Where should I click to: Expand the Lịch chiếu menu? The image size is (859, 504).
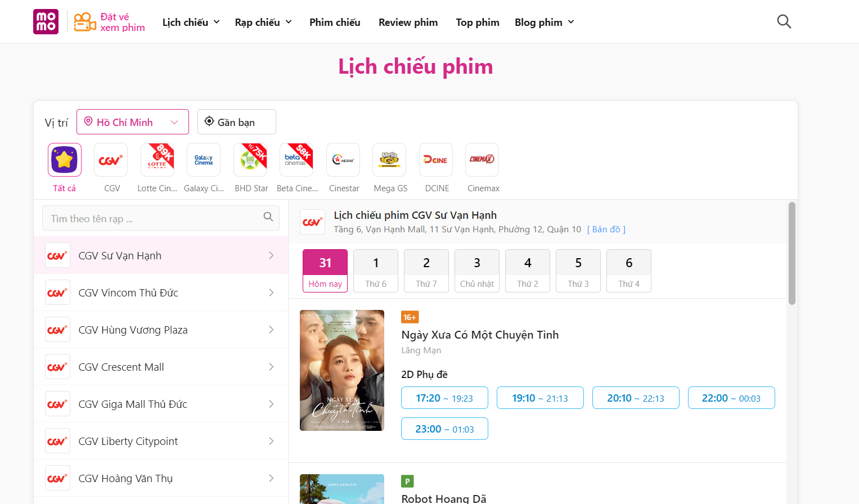pyautogui.click(x=191, y=22)
